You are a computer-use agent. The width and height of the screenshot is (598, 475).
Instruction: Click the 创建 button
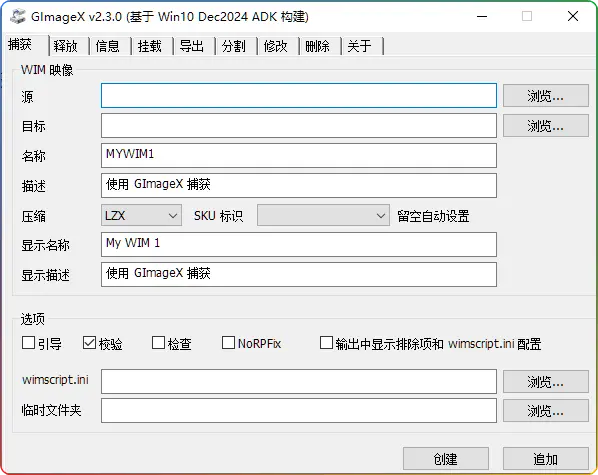tap(446, 459)
